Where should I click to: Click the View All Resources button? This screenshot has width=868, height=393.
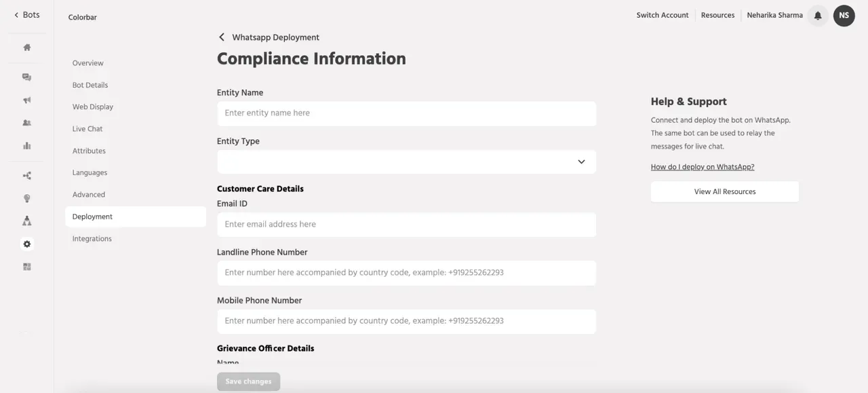tap(725, 191)
